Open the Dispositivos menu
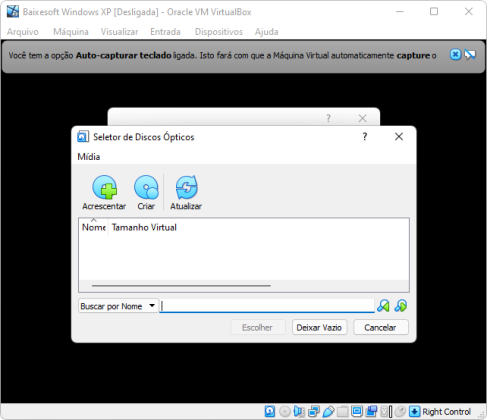 pos(219,32)
